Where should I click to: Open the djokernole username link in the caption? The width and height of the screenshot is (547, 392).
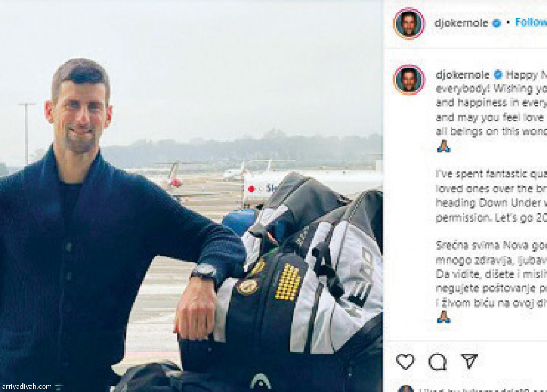(x=463, y=74)
